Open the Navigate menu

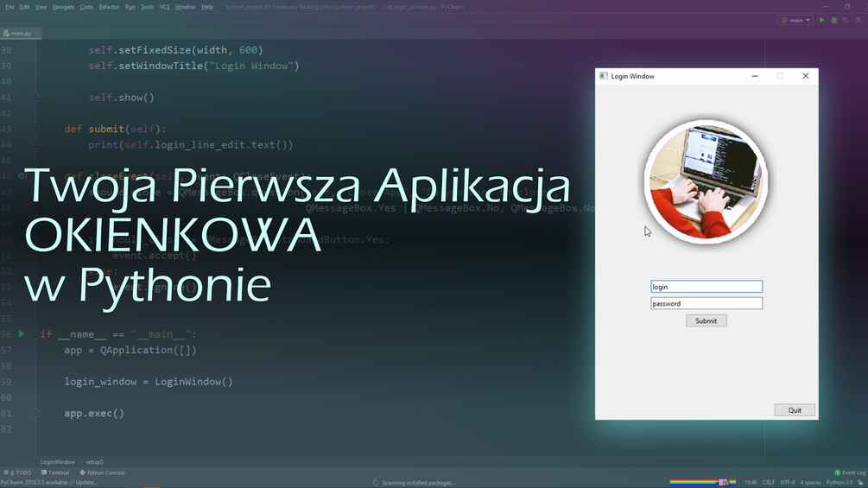[63, 7]
